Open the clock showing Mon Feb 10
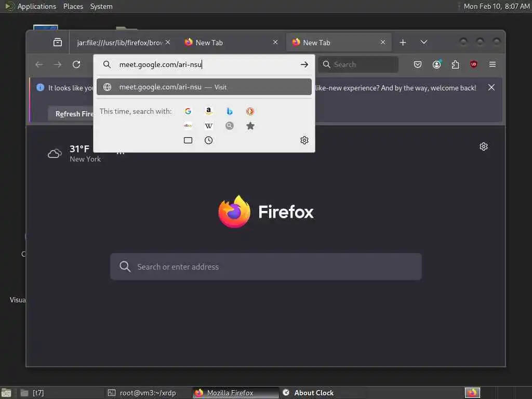 (496, 6)
